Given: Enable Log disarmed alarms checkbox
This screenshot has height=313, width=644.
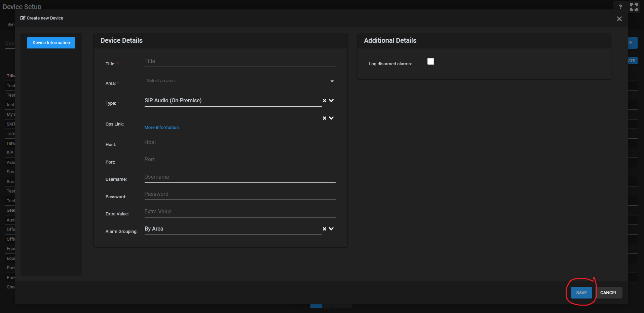Looking at the screenshot, I should 430,61.
